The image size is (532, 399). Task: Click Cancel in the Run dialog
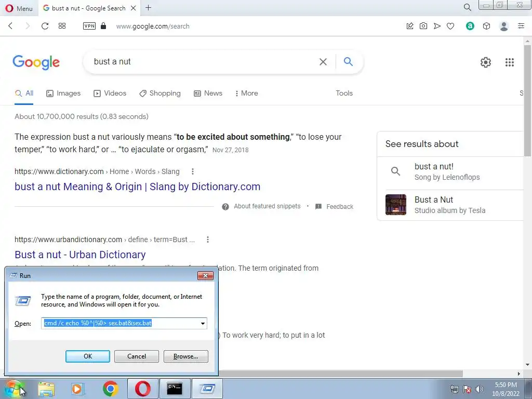[x=137, y=356]
